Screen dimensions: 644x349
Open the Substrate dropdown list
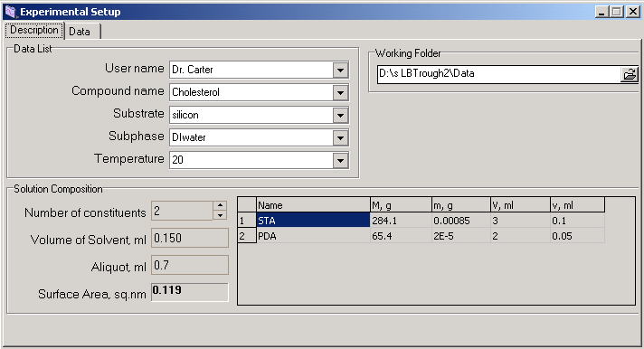pyautogui.click(x=340, y=115)
